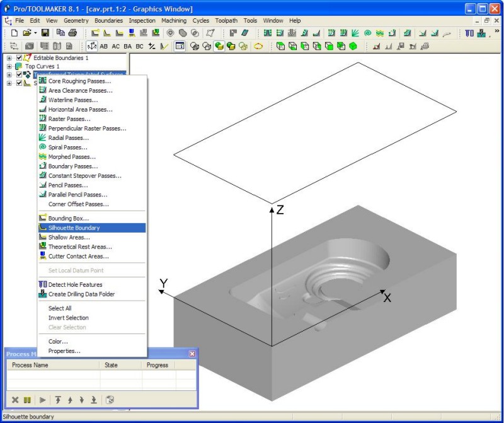
Task: Click Radial Passes toolbar icon
Action: click(355, 33)
